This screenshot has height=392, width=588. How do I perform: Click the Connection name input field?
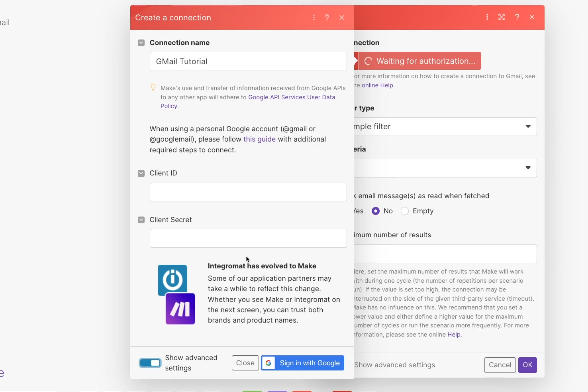tap(248, 61)
